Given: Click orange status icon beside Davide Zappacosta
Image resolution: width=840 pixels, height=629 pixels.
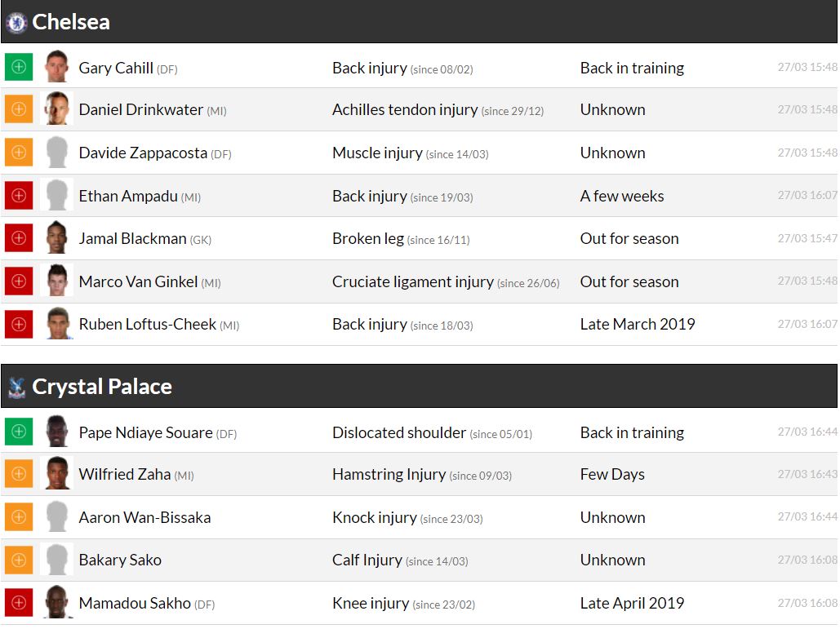Looking at the screenshot, I should click(19, 153).
